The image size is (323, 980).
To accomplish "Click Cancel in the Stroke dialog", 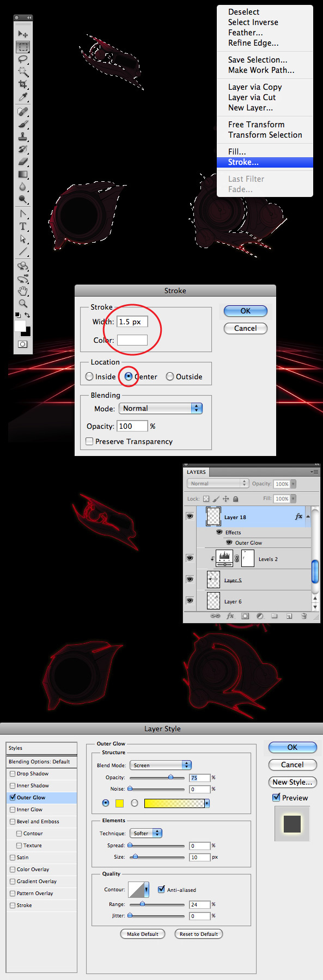I will pyautogui.click(x=246, y=328).
